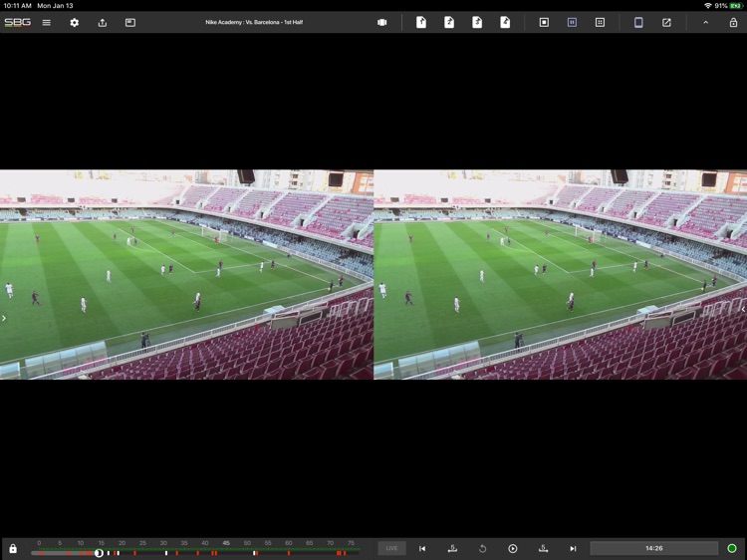Jump to the 45 minute timeline mark

tap(226, 543)
